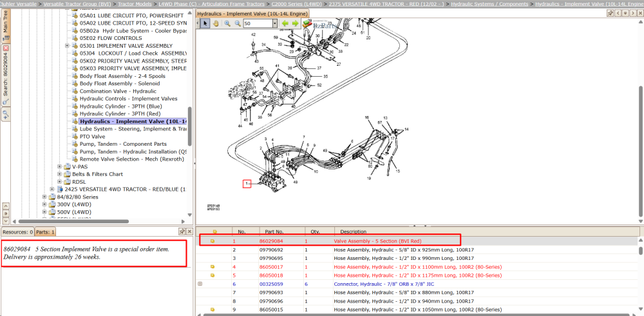Collapse the diagram toolbar with left chevron
Screen dimensions: 644x316
click(x=198, y=23)
